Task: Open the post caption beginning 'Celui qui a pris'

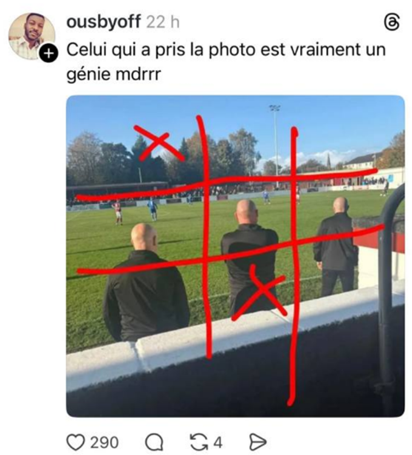Action: (x=226, y=62)
